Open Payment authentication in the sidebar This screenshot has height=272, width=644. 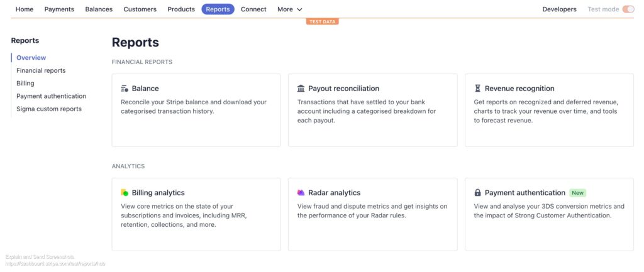pyautogui.click(x=52, y=96)
